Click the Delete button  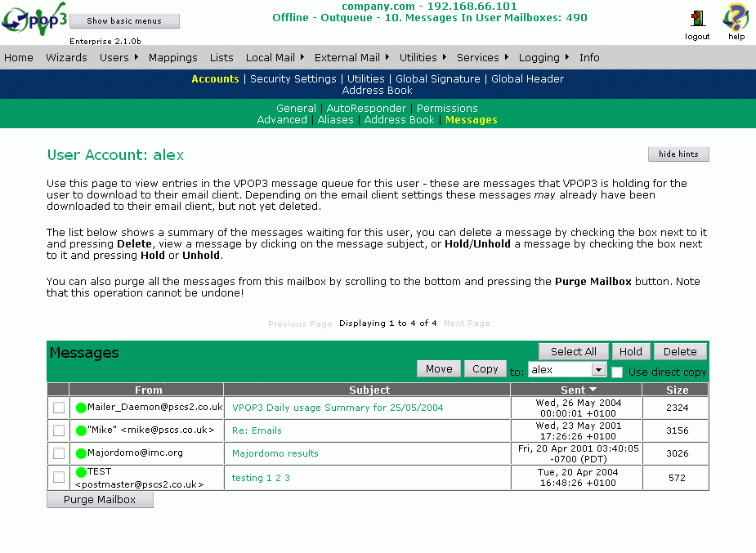680,351
